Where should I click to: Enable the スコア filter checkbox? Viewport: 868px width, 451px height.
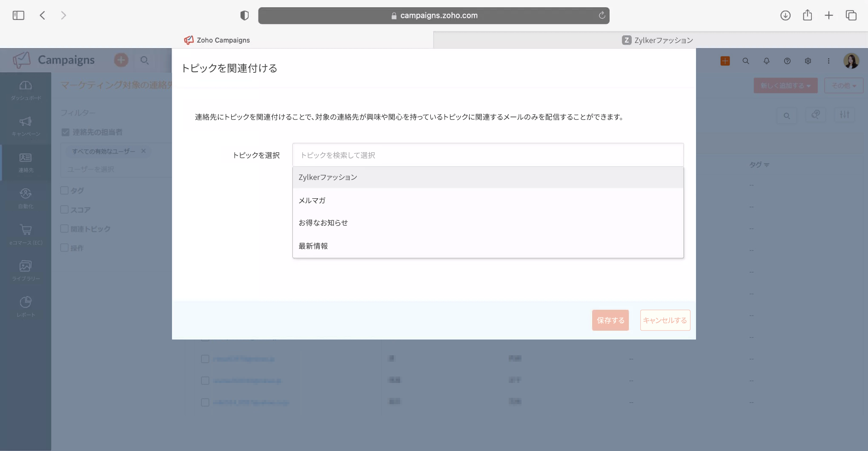pyautogui.click(x=65, y=210)
